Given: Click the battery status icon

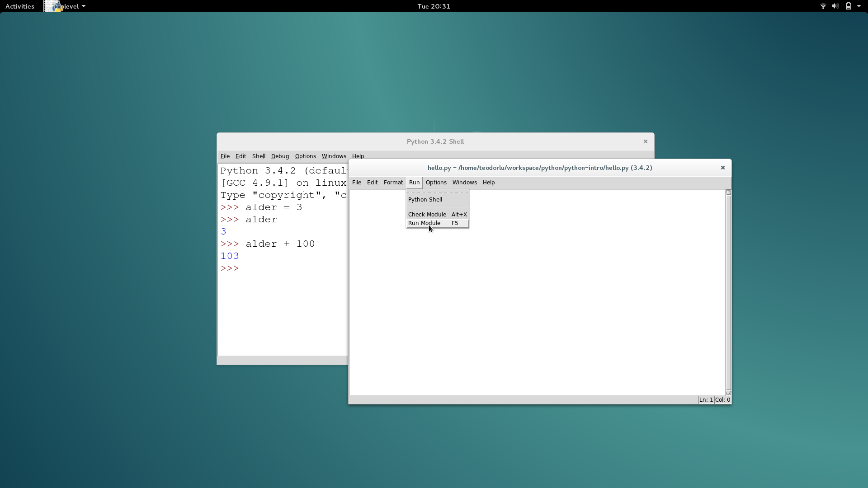Looking at the screenshot, I should tap(848, 6).
